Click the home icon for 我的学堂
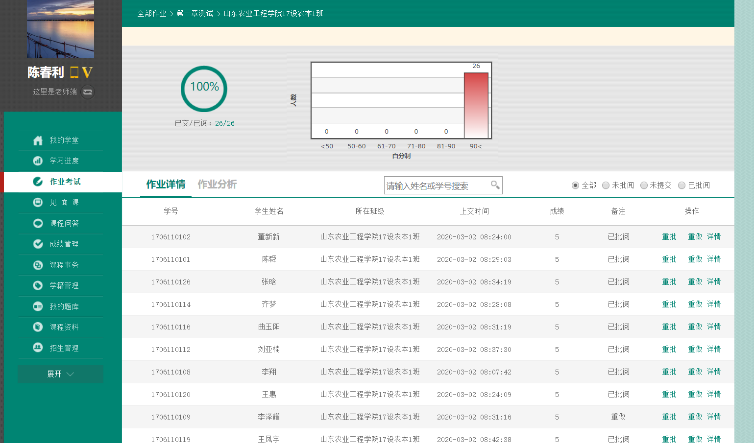 (38, 140)
